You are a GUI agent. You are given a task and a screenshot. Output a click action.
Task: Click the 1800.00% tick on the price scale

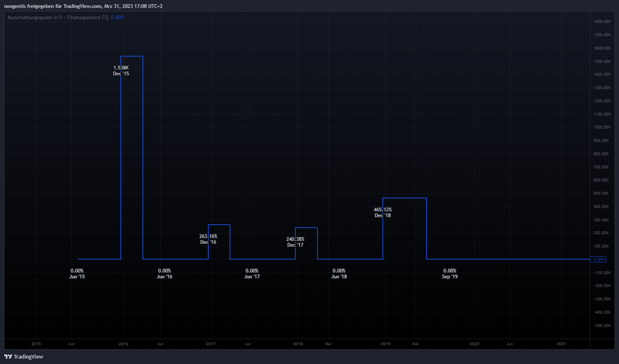click(602, 22)
